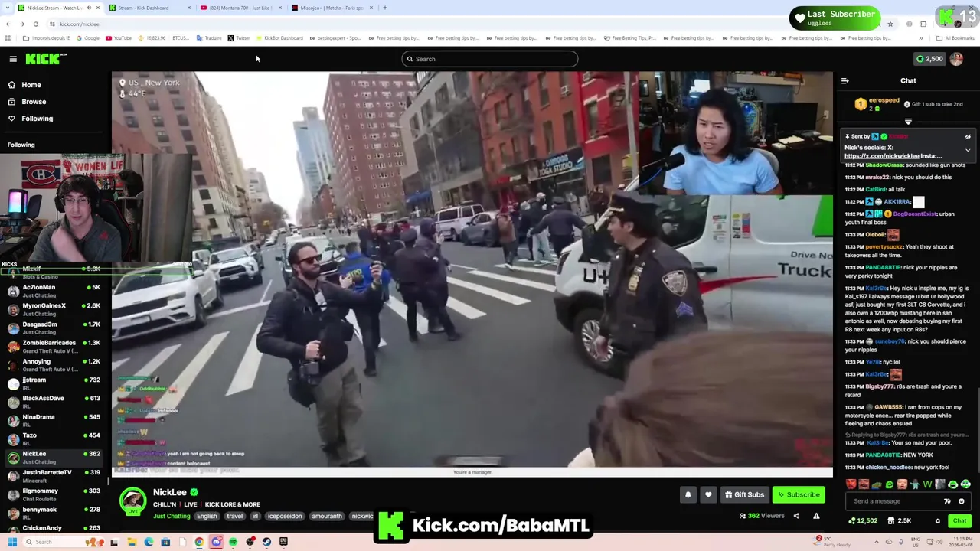
Task: Open KickBot Dashboard bookmark
Action: tap(279, 38)
